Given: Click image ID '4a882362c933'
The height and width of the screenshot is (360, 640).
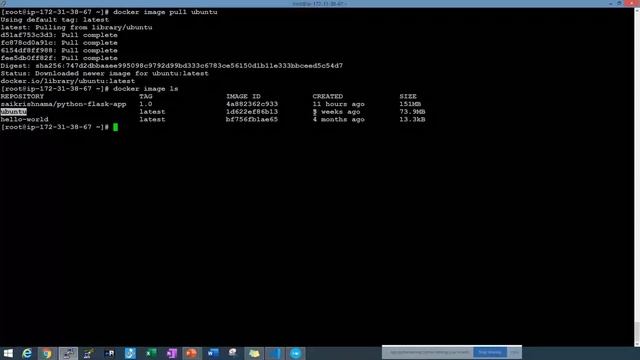Looking at the screenshot, I should coord(252,104).
